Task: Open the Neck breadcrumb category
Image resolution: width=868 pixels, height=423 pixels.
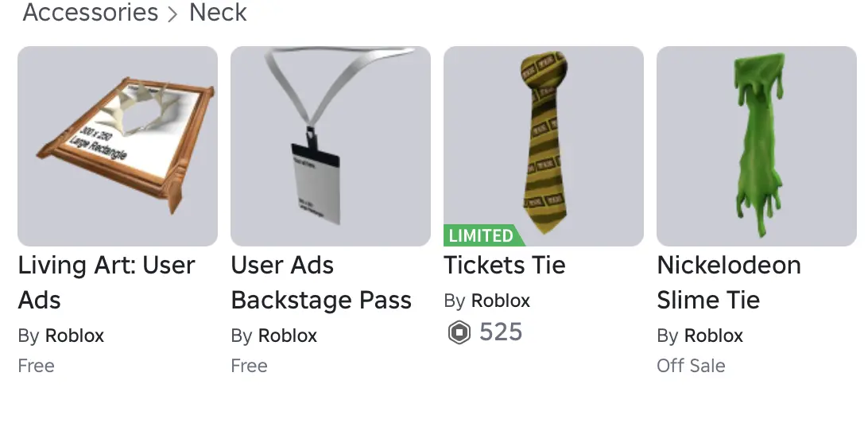Action: point(218,13)
